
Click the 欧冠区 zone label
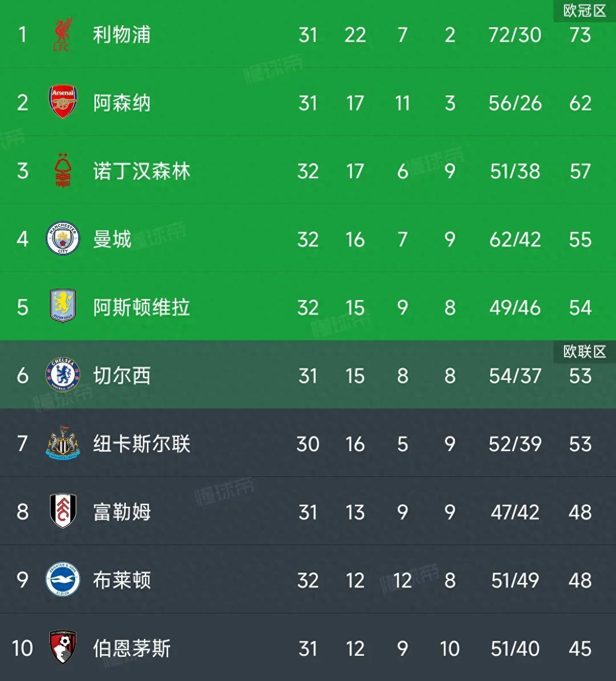[584, 11]
